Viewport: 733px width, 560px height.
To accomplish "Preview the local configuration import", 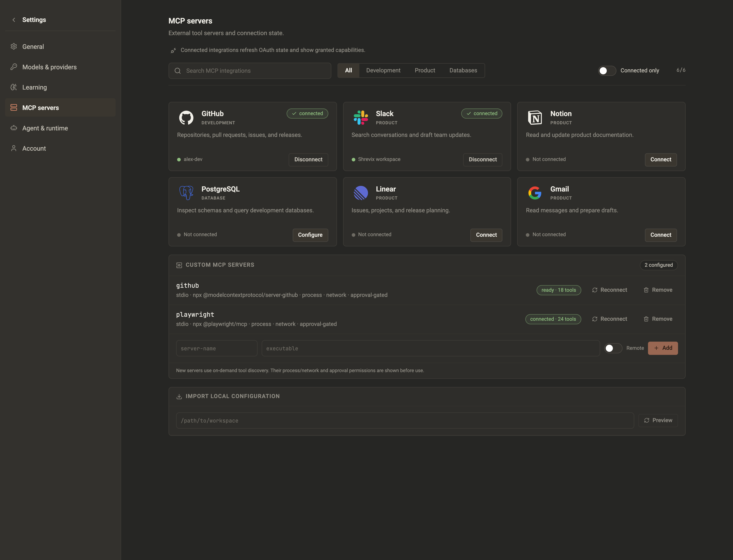I will 658,421.
